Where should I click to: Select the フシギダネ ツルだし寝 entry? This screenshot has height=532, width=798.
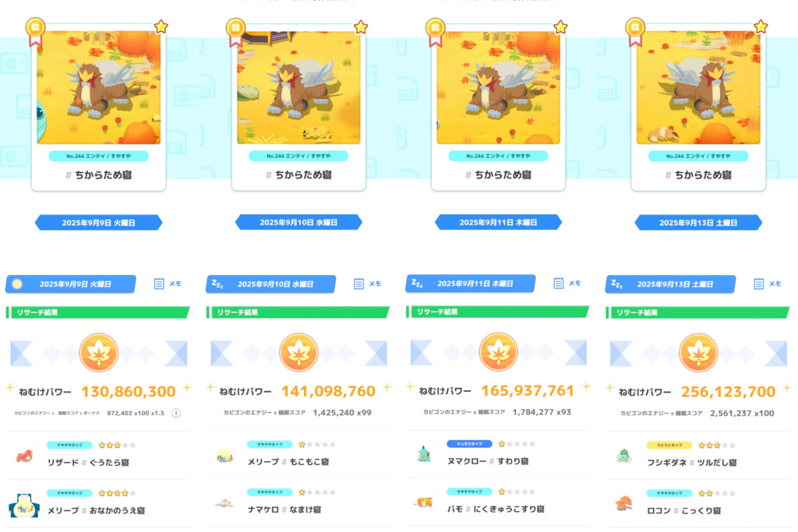698,455
